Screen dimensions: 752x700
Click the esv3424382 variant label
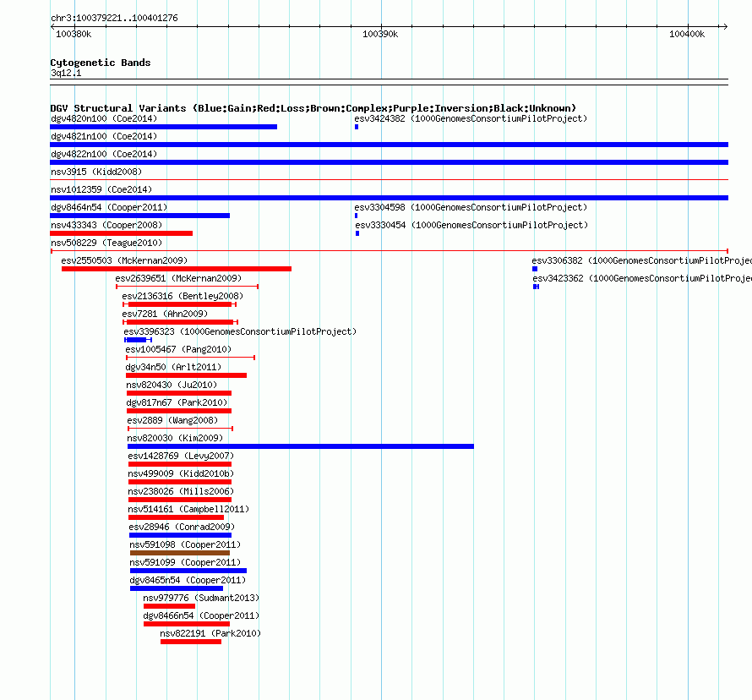click(x=471, y=118)
